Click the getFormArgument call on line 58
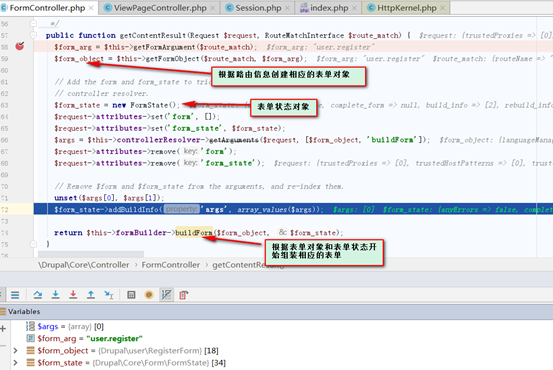553x370 pixels. (164, 47)
